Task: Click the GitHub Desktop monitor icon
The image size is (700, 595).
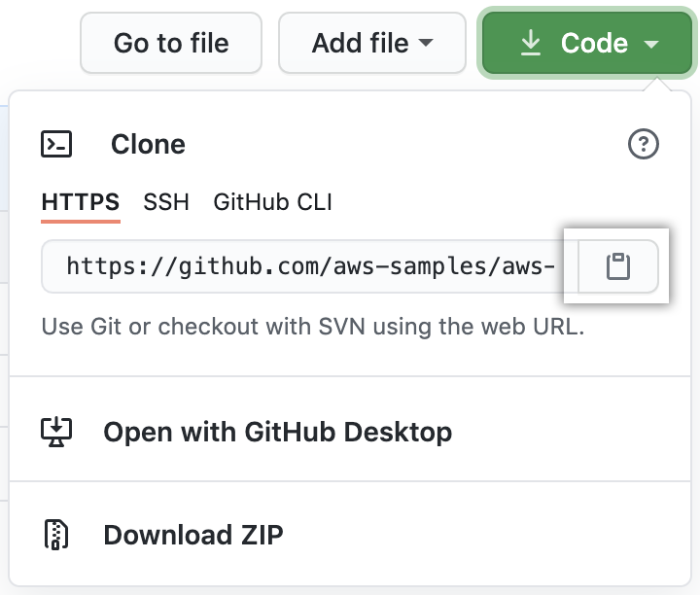Action: point(56,432)
